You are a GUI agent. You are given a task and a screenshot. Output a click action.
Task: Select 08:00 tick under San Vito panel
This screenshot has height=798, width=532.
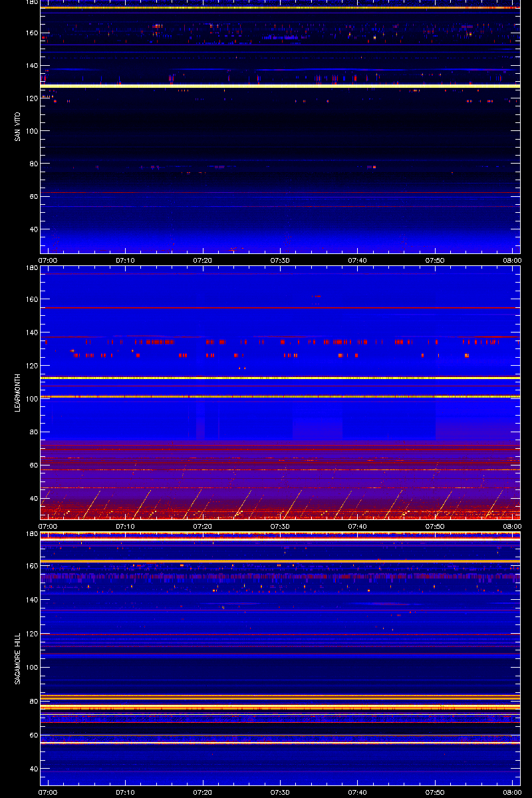512,260
